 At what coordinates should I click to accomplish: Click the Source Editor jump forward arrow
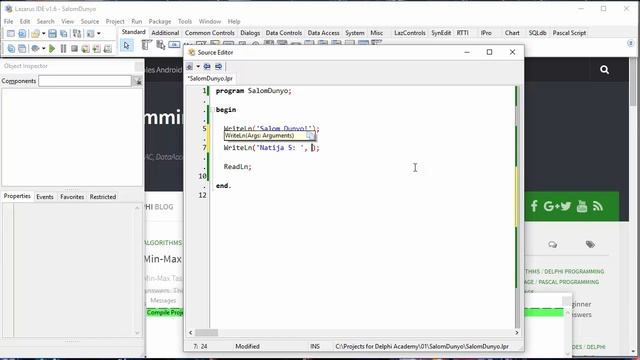tap(218, 66)
